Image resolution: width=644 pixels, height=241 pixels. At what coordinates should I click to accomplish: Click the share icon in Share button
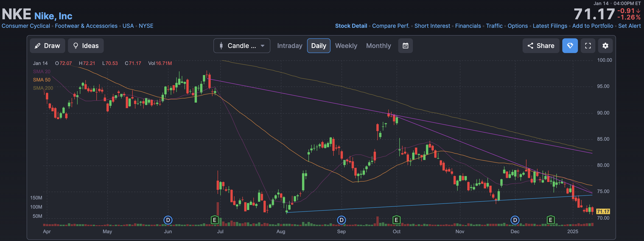pyautogui.click(x=530, y=46)
